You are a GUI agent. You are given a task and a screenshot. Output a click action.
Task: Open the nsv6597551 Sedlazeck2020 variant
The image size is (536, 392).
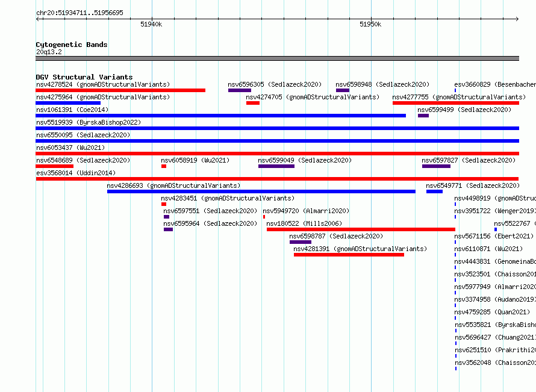click(210, 211)
